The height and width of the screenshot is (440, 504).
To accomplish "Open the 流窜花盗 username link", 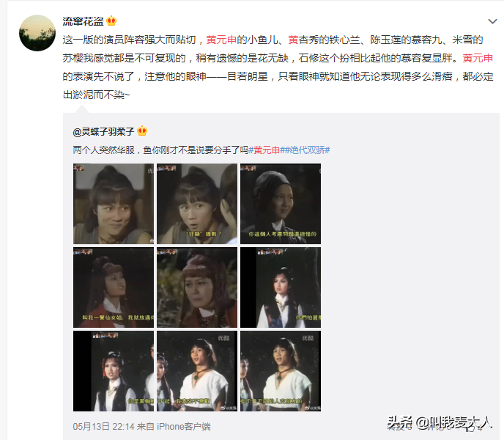I will coord(83,21).
